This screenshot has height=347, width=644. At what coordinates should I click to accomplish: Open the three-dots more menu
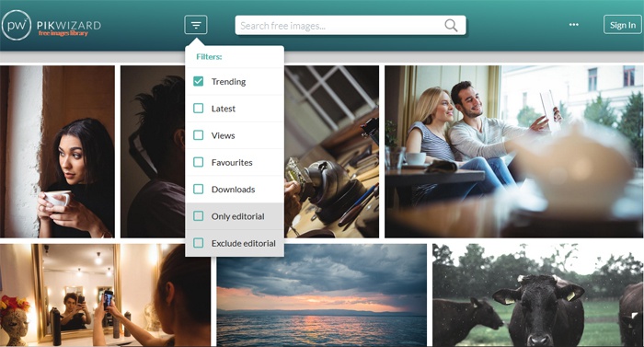574,25
